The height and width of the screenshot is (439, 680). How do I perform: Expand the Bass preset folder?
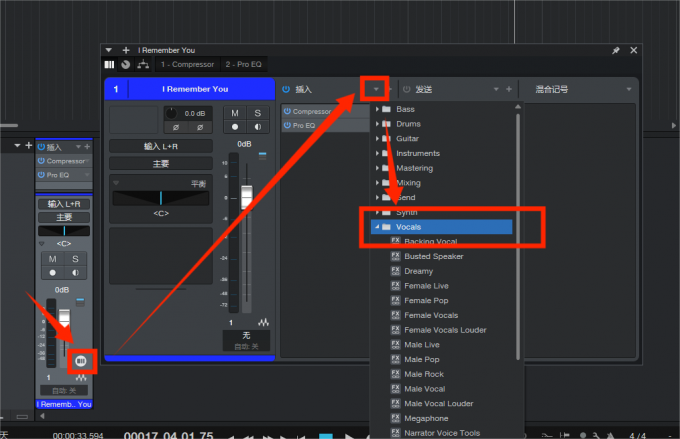point(377,109)
